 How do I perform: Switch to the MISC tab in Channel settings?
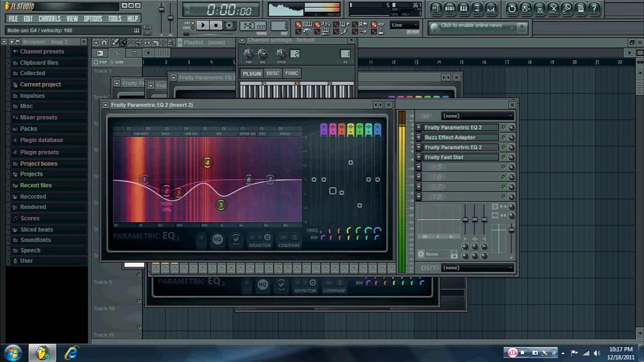[x=273, y=73]
